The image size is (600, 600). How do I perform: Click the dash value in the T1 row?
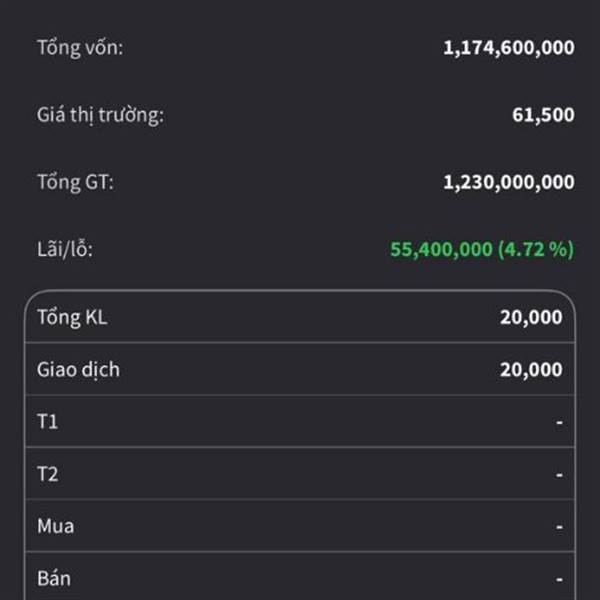[559, 422]
